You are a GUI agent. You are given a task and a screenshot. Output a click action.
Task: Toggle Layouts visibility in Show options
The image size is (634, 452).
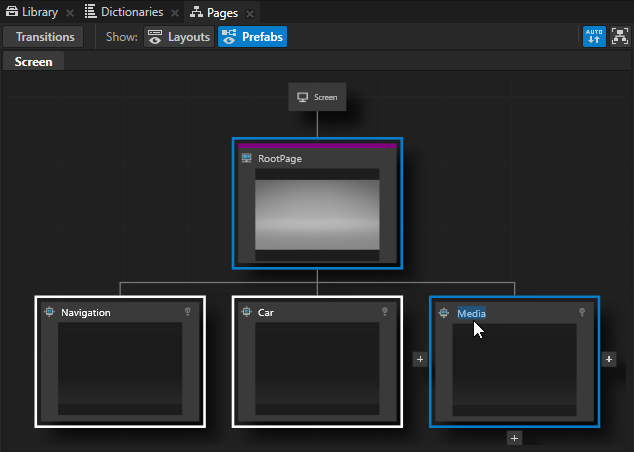click(x=178, y=37)
